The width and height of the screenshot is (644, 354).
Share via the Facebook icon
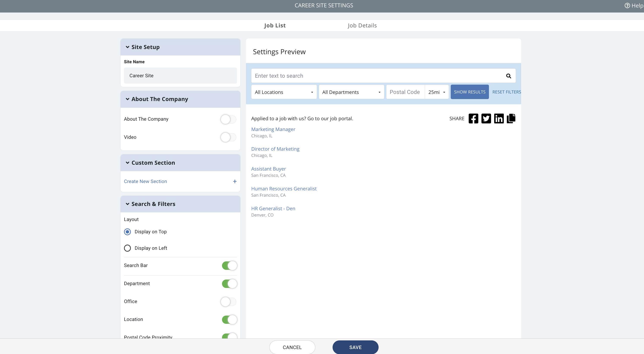pos(473,119)
